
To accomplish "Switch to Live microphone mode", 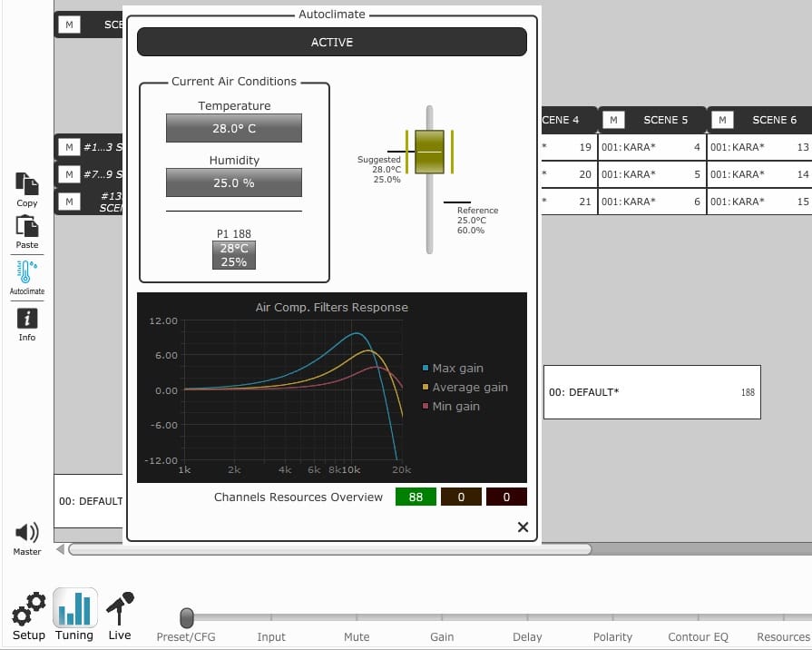I will (x=120, y=610).
